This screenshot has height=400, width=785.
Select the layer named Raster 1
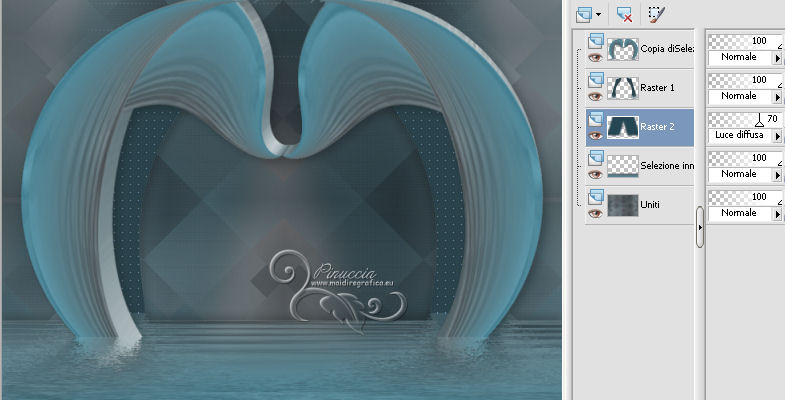click(x=657, y=88)
